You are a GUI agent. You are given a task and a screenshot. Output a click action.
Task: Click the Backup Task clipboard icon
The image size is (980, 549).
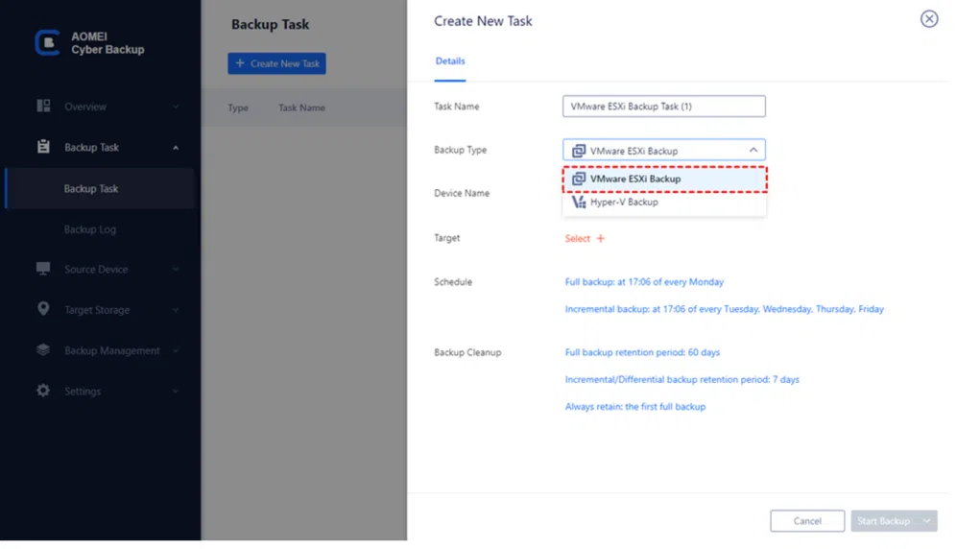[x=43, y=146]
